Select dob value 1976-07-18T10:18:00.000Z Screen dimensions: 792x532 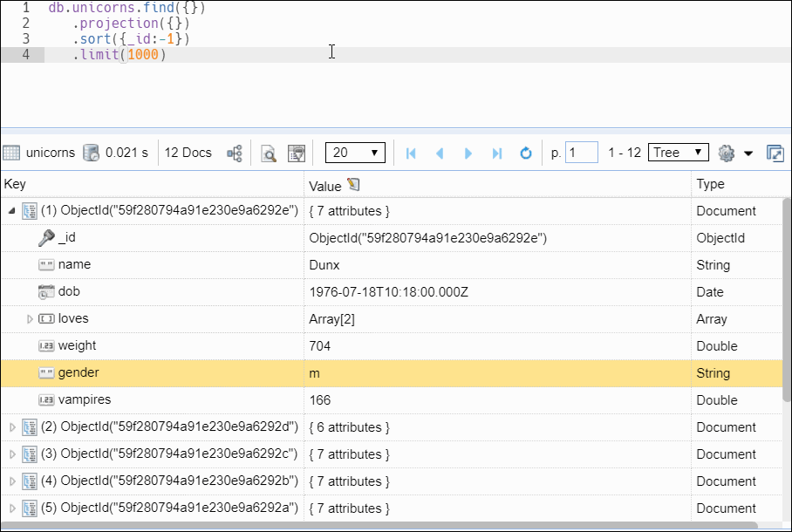(389, 292)
